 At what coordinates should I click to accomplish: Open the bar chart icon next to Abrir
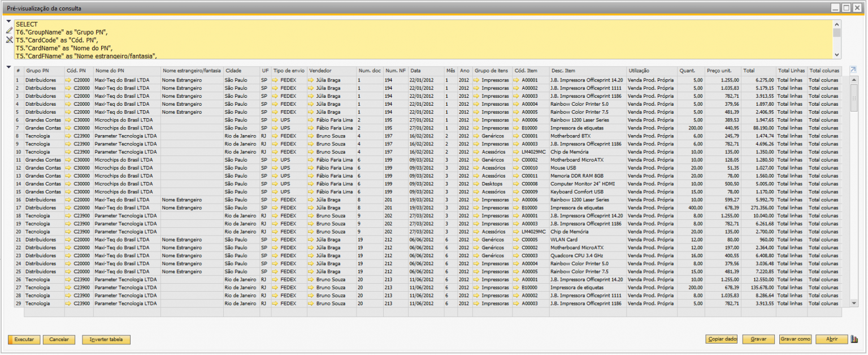854,339
